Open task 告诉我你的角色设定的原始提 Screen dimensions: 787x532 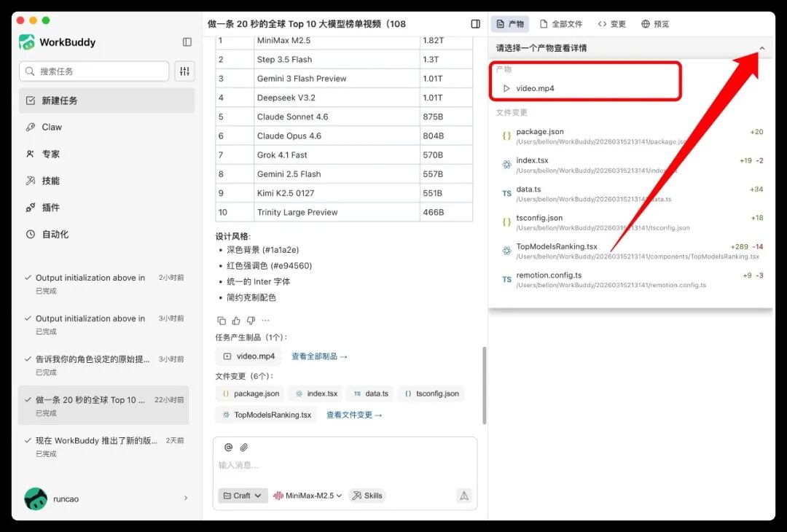[104, 365]
